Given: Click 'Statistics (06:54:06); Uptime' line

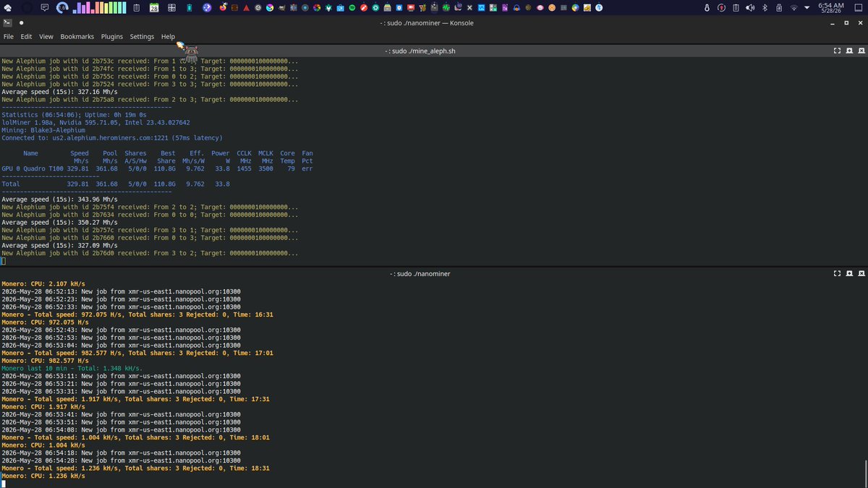Looking at the screenshot, I should point(74,115).
